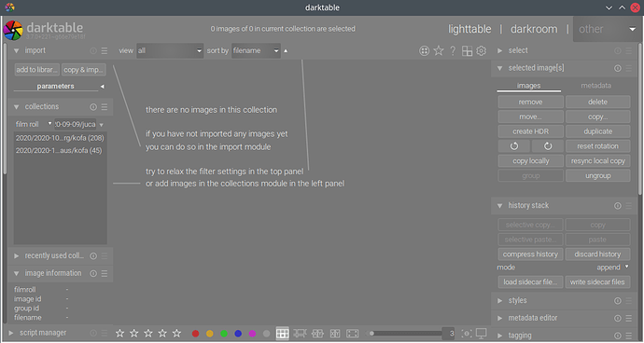Expand the script manager module
This screenshot has width=644, height=343.
tap(11, 333)
